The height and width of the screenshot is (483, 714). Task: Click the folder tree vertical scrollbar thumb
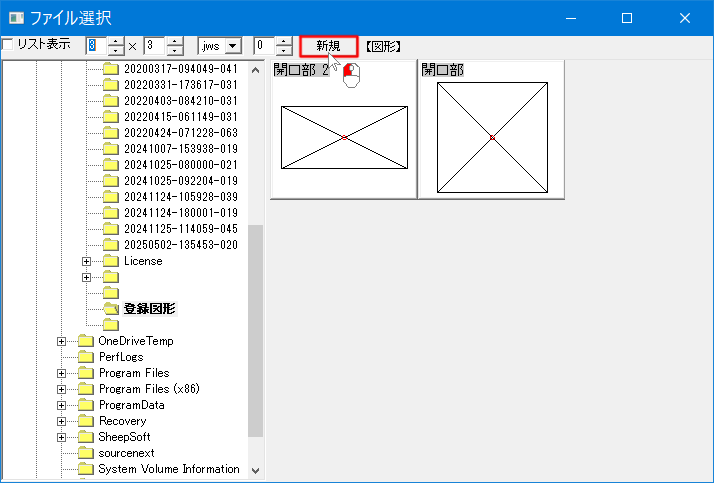click(x=255, y=331)
